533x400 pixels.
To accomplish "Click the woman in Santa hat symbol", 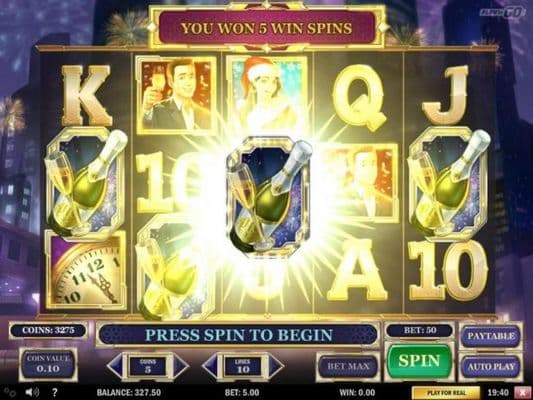I will 267,91.
